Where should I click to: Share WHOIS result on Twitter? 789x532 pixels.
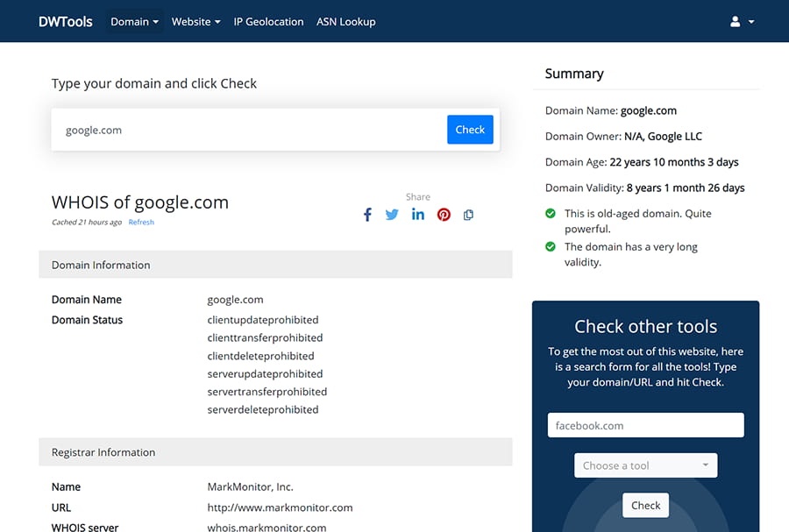(392, 215)
